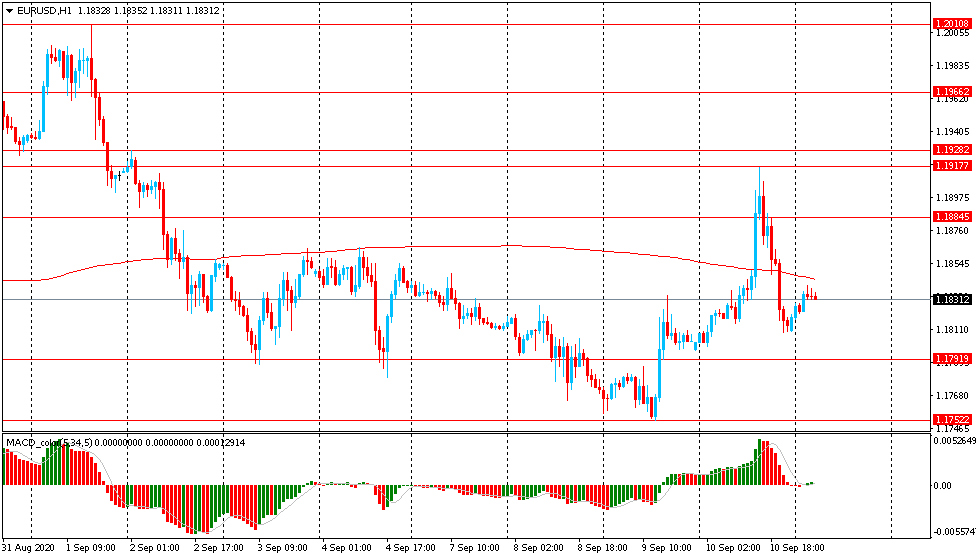Screen dimensions: 976x559
Task: Click the current price label 1.18312
Action: 951,299
